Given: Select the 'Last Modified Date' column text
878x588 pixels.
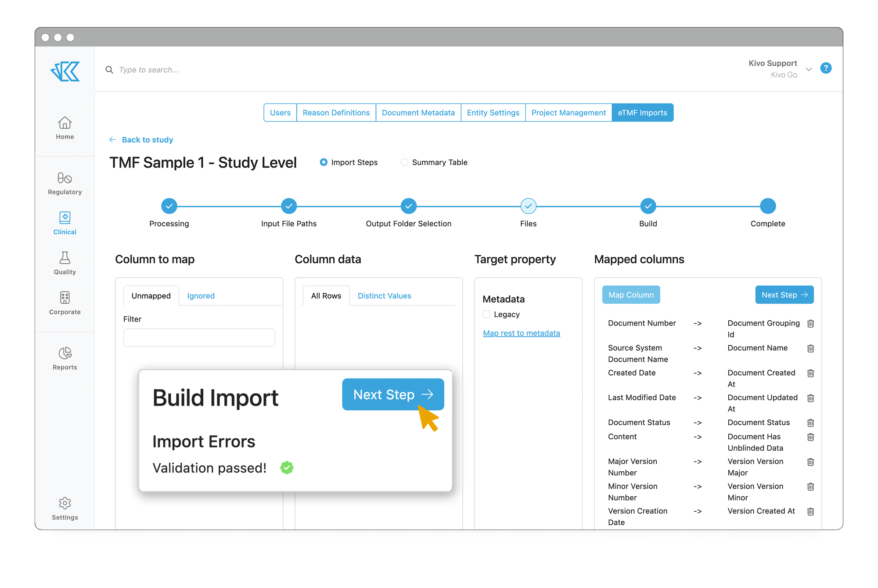Looking at the screenshot, I should (x=642, y=398).
